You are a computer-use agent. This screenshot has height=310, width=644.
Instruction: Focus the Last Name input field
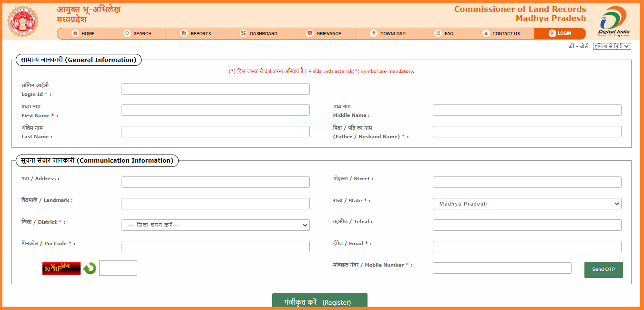click(x=215, y=132)
